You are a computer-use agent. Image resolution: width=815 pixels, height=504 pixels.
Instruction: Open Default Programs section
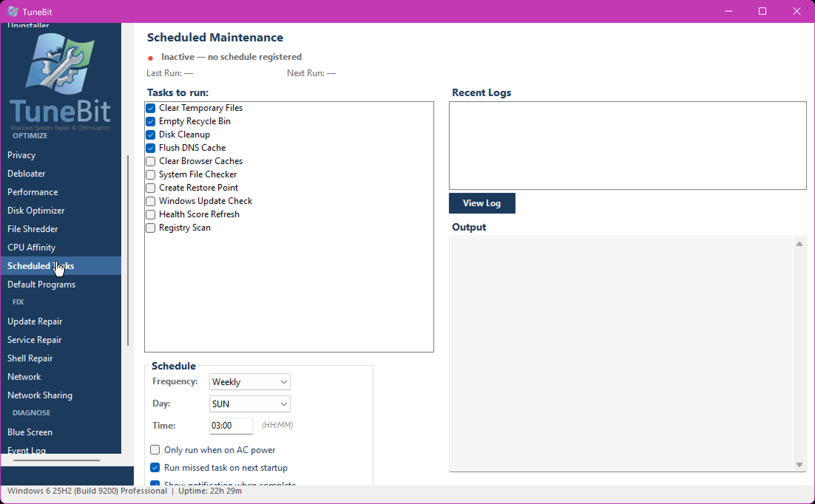(61, 284)
